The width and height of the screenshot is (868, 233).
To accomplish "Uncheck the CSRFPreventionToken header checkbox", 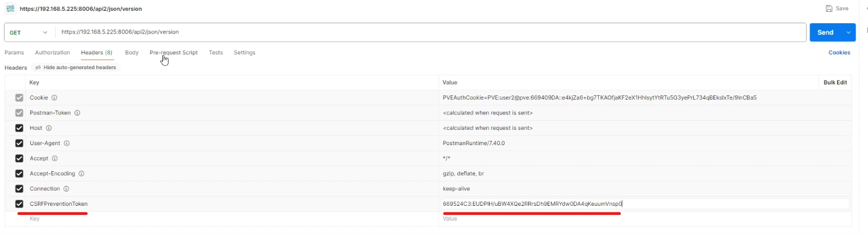I will click(19, 204).
